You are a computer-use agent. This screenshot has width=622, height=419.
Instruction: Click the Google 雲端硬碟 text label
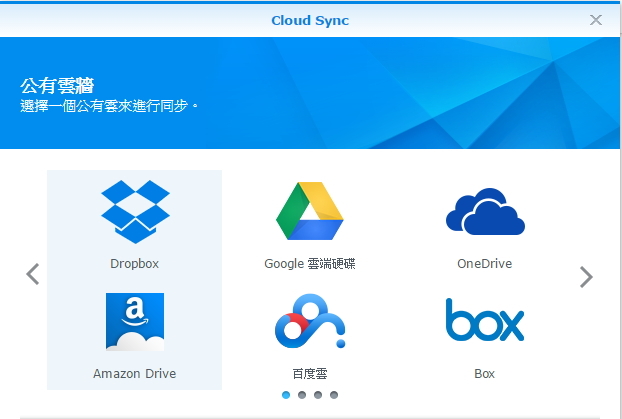point(310,264)
